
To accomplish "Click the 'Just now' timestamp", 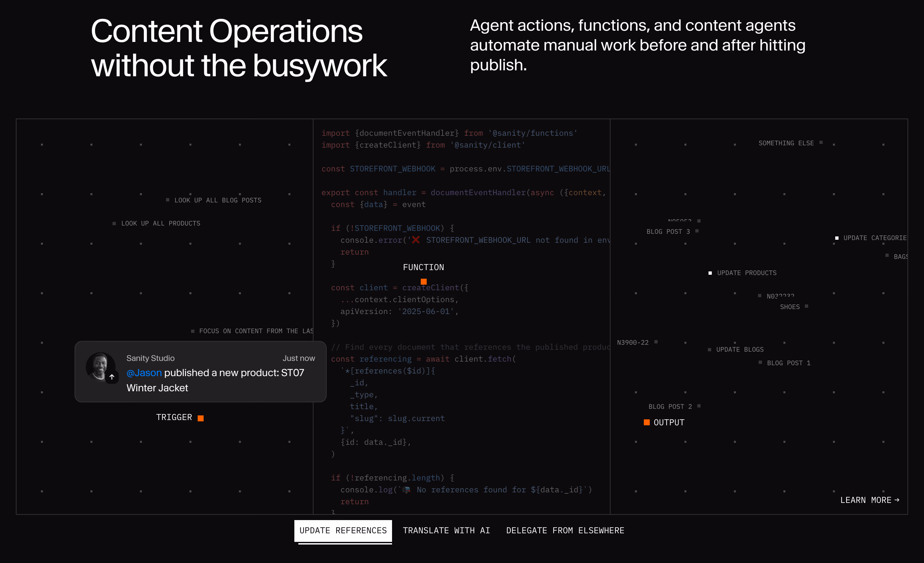I will (299, 358).
